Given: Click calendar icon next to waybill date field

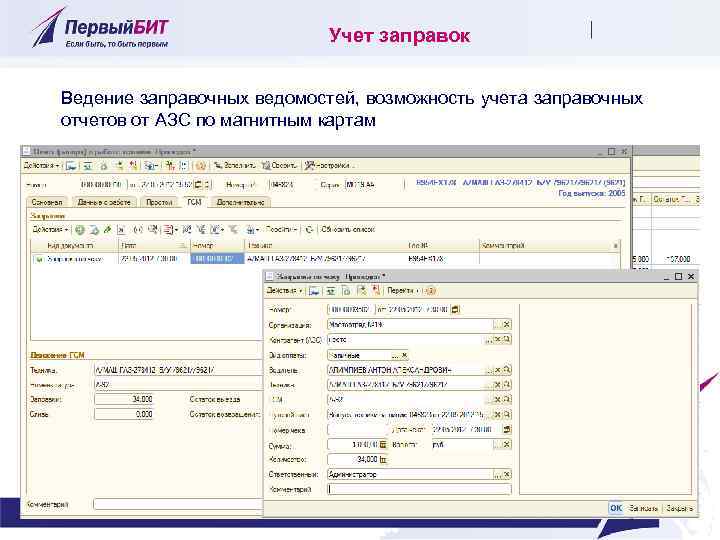Looking at the screenshot, I should point(198,184).
